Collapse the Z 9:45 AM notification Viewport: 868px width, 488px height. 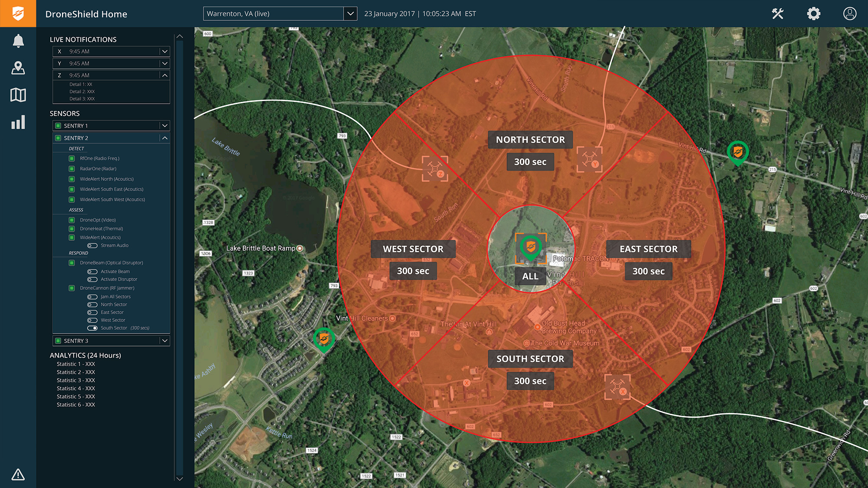164,75
